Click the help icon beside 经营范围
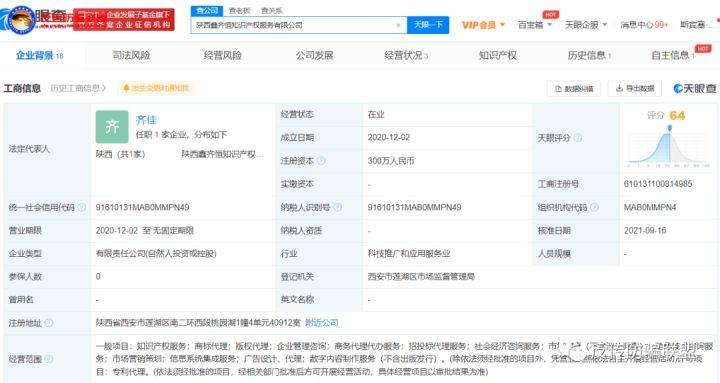This screenshot has height=383, width=720. coord(49,359)
